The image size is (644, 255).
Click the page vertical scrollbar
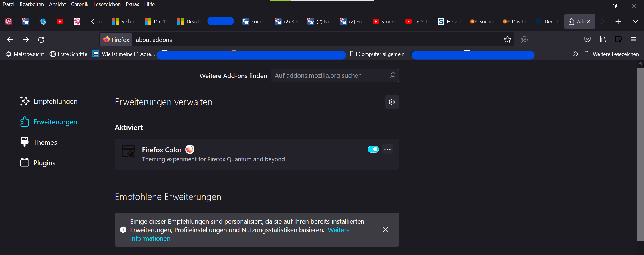pyautogui.click(x=640, y=154)
